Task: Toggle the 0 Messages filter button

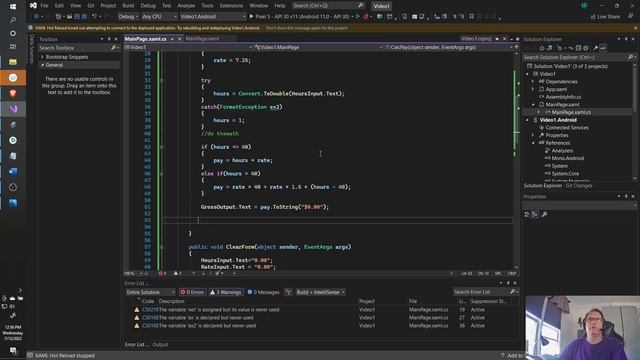Action: point(263,292)
